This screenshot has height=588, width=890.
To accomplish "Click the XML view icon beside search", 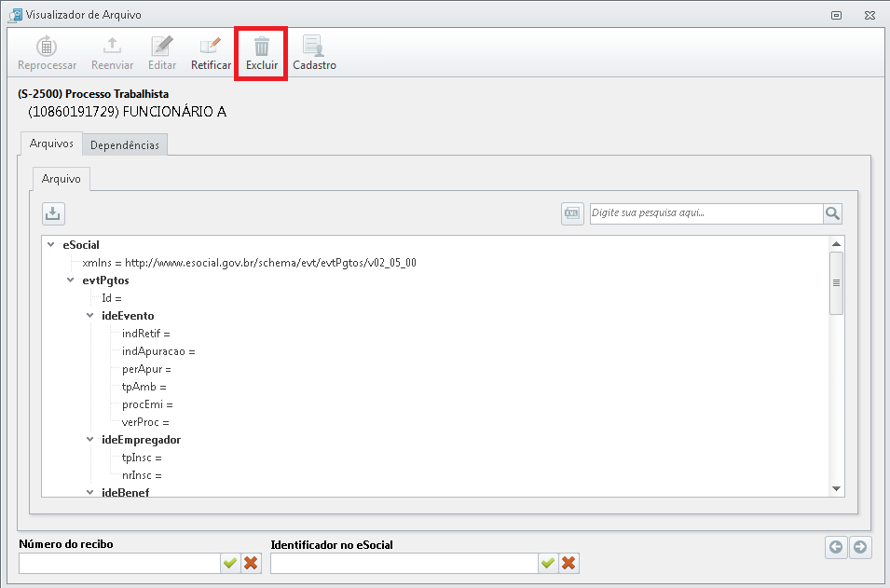I will click(x=572, y=213).
